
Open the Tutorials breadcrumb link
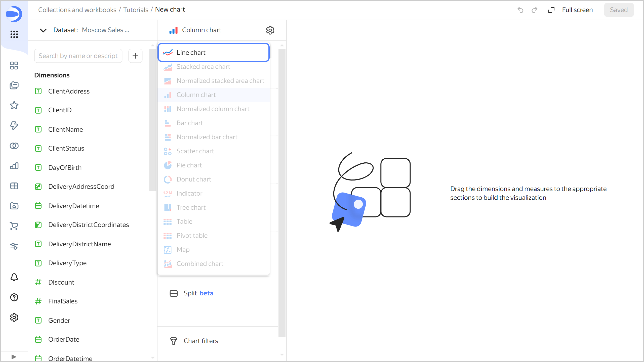click(x=136, y=10)
